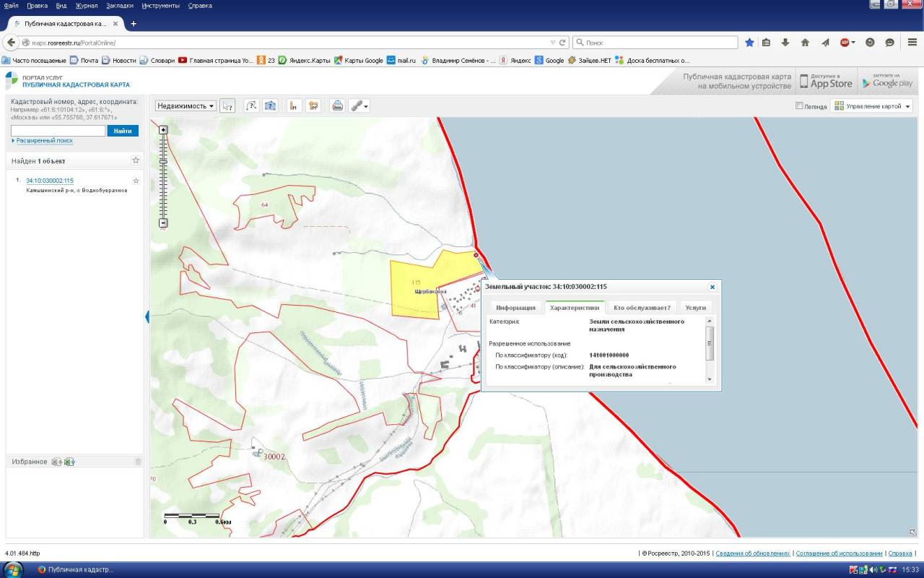Screen dimensions: 924x578
Task: Open the Firefox bookmarks list icon
Action: [767, 43]
